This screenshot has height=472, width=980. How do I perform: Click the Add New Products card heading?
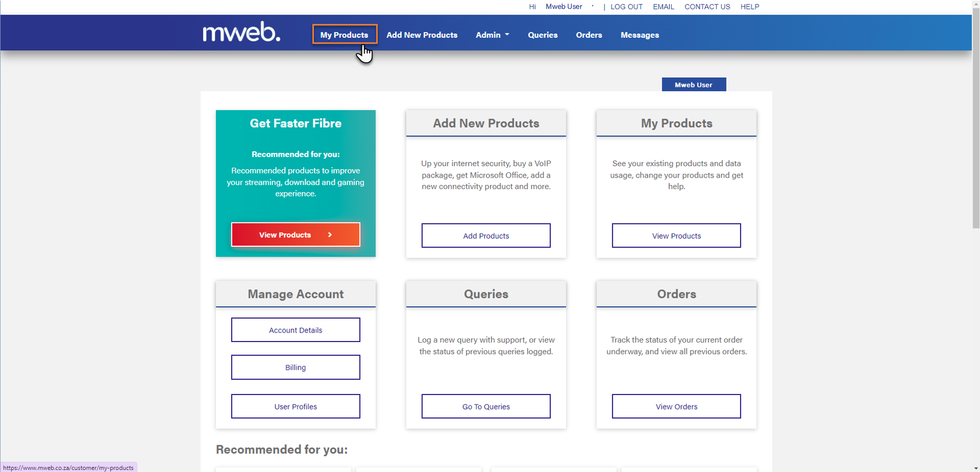(x=486, y=123)
